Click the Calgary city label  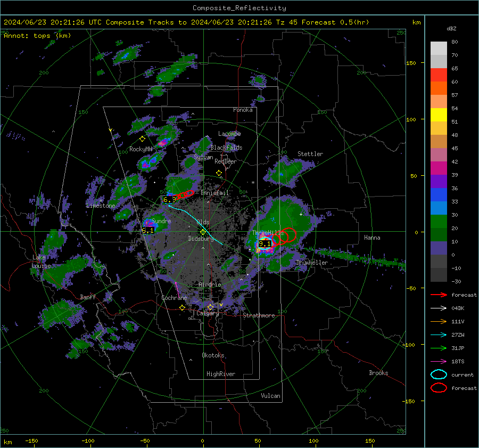click(208, 313)
